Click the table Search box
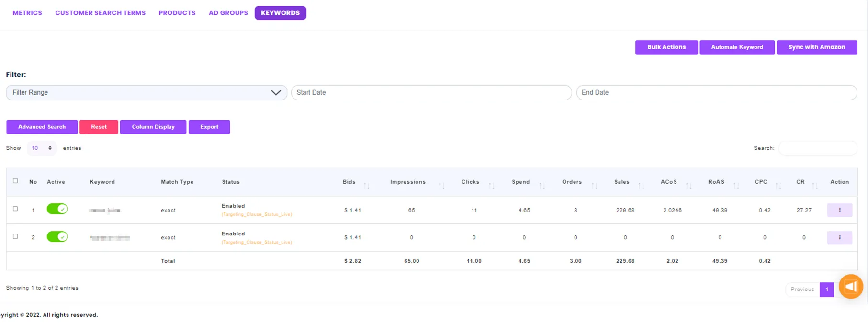Screen dimensions: 868x323 click(x=818, y=148)
